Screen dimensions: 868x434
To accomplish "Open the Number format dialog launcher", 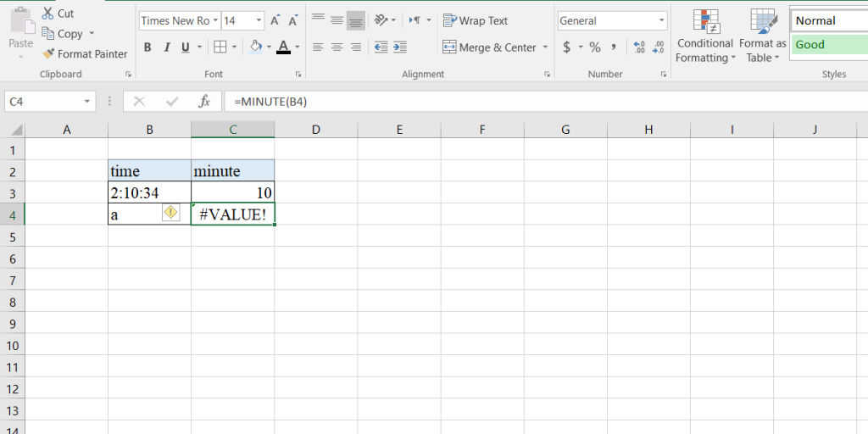I will 663,75.
